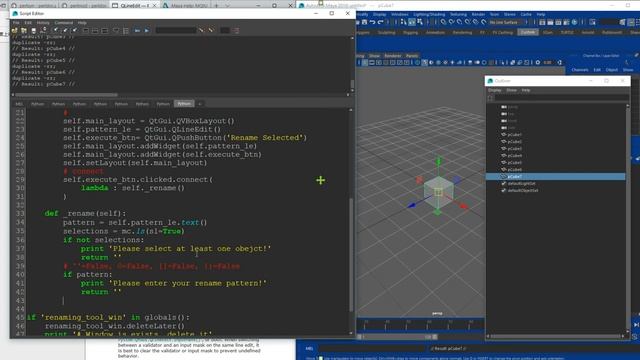Open Panels menu in viewport panel
Screen dimensions: 640x360
(411, 56)
